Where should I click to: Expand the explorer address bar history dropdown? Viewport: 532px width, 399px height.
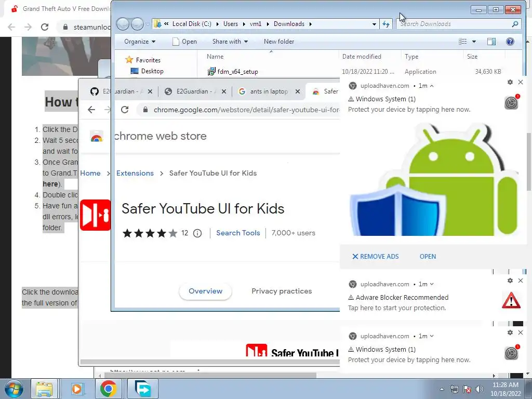tap(374, 24)
